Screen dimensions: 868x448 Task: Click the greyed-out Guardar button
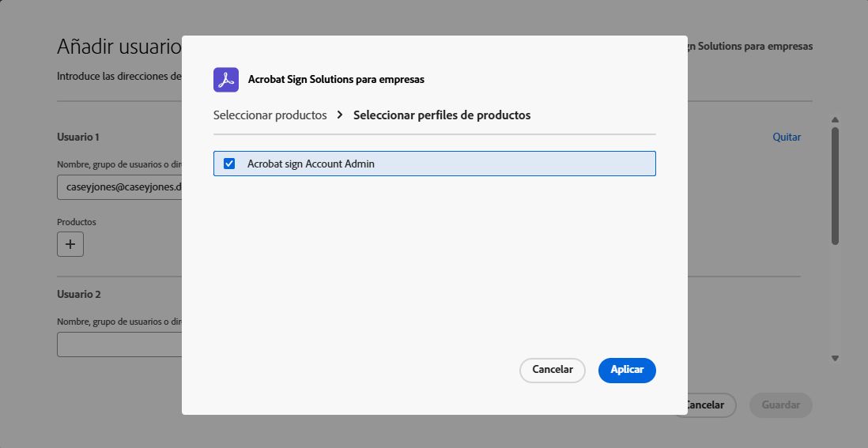[780, 405]
